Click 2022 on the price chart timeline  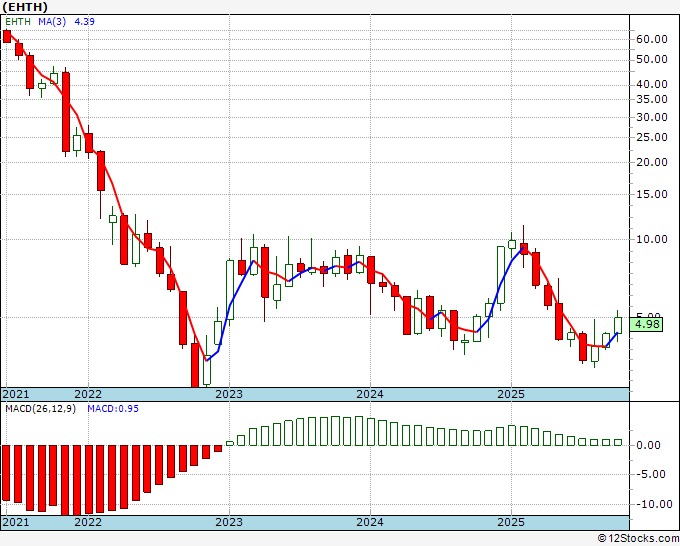88,394
